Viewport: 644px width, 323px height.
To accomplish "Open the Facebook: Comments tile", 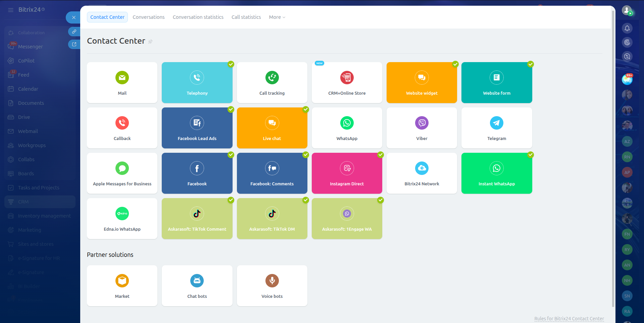I will [x=272, y=173].
